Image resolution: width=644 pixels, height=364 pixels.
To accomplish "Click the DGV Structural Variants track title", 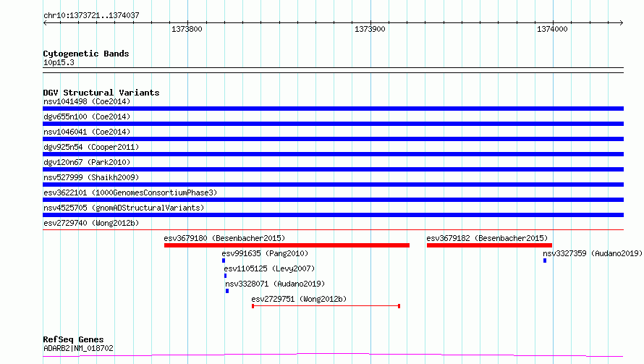I will pyautogui.click(x=101, y=93).
